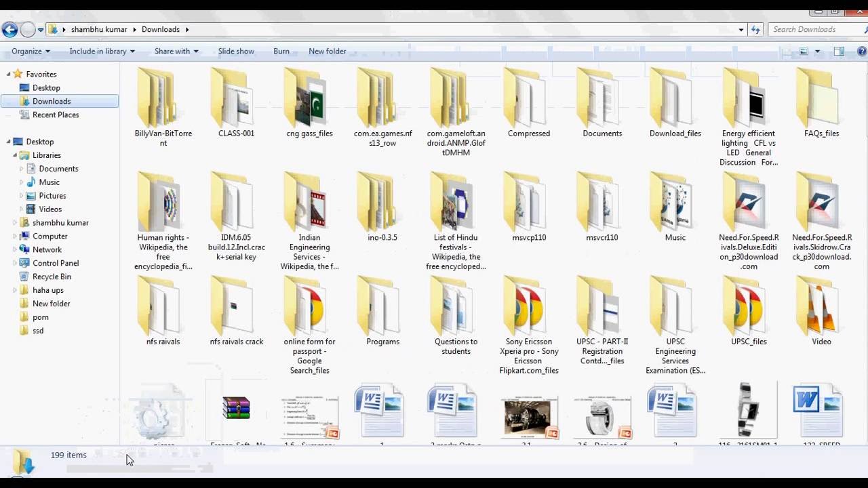The width and height of the screenshot is (868, 488).
Task: Click Slide show in the toolbar
Action: (236, 51)
